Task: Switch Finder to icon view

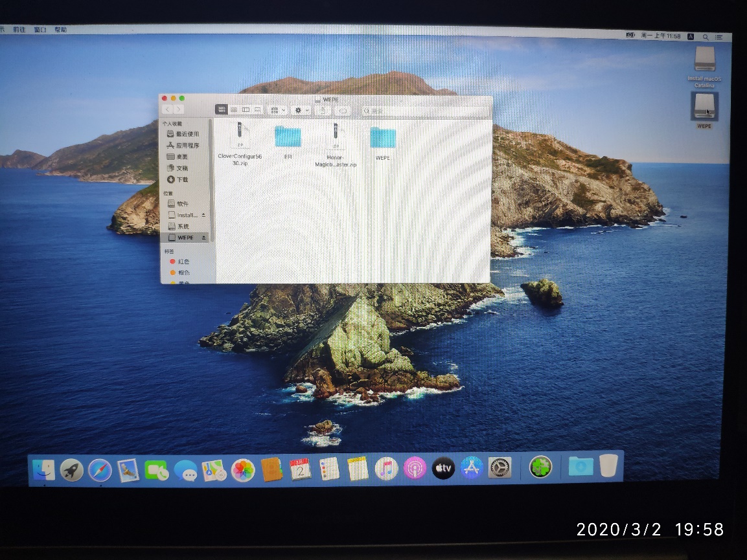Action: pos(222,109)
